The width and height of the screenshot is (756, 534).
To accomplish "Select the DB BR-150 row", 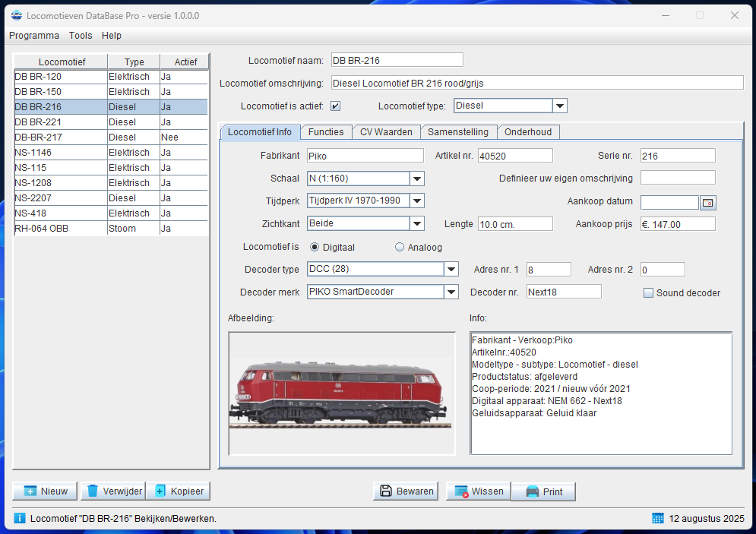I will (111, 92).
